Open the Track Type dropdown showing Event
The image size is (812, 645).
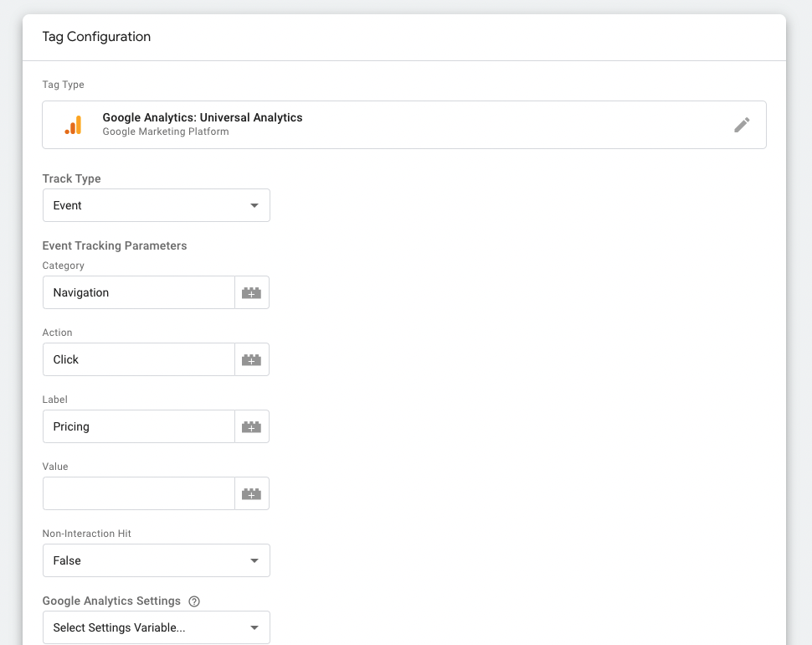(157, 206)
